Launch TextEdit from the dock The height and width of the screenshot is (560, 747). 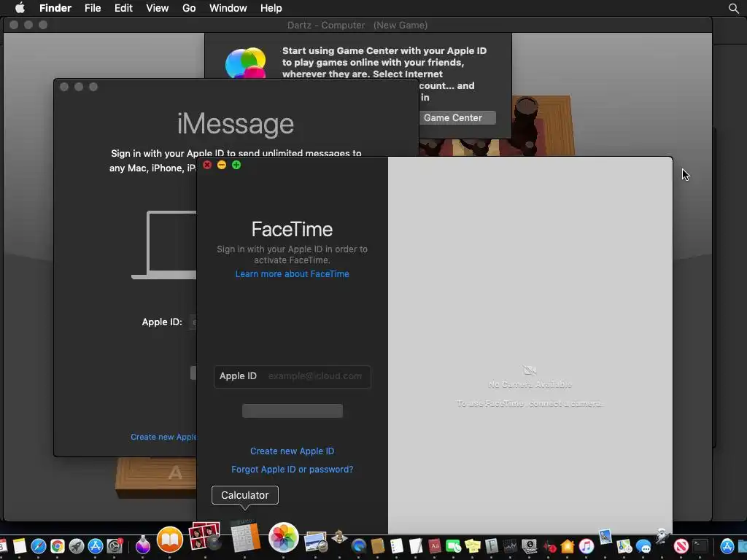[416, 546]
